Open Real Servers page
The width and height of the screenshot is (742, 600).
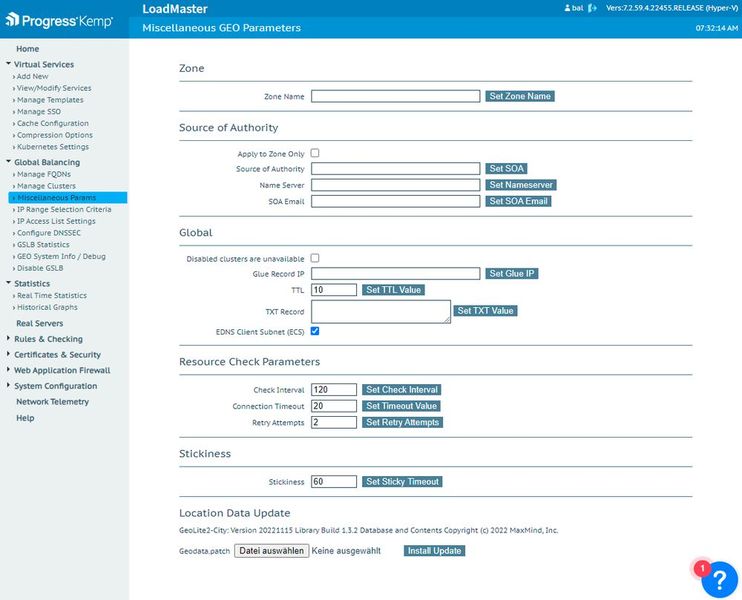[x=39, y=323]
